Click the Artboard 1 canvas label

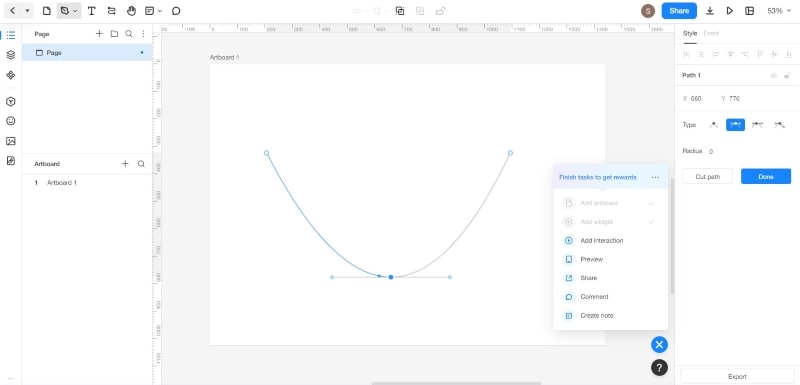pos(224,58)
